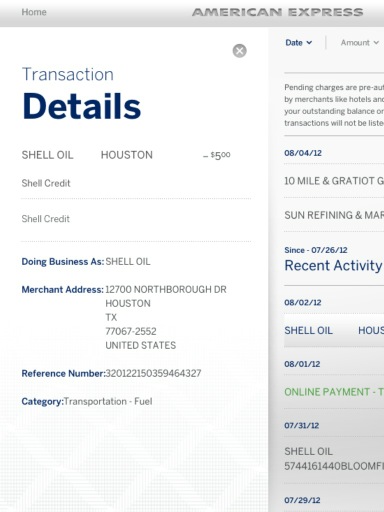Click the 77067-2552 zip code

click(131, 331)
